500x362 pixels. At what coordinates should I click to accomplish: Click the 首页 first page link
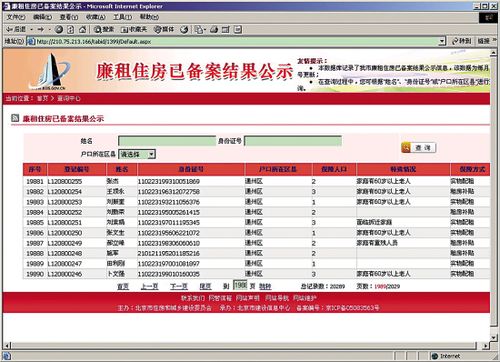[123, 286]
